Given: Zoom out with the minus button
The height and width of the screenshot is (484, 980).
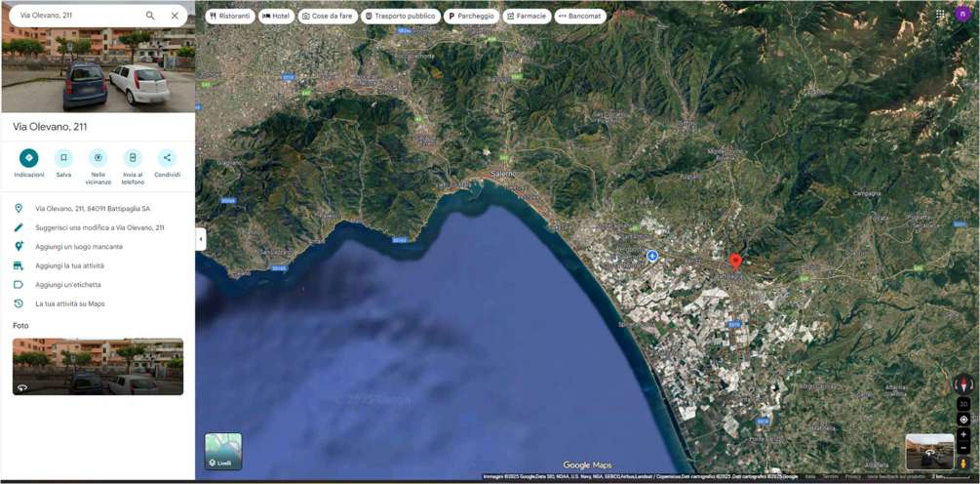Looking at the screenshot, I should pos(963,449).
